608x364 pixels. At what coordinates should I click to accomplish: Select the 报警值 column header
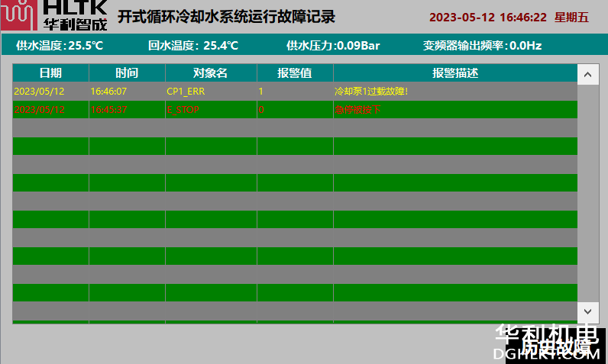[295, 73]
